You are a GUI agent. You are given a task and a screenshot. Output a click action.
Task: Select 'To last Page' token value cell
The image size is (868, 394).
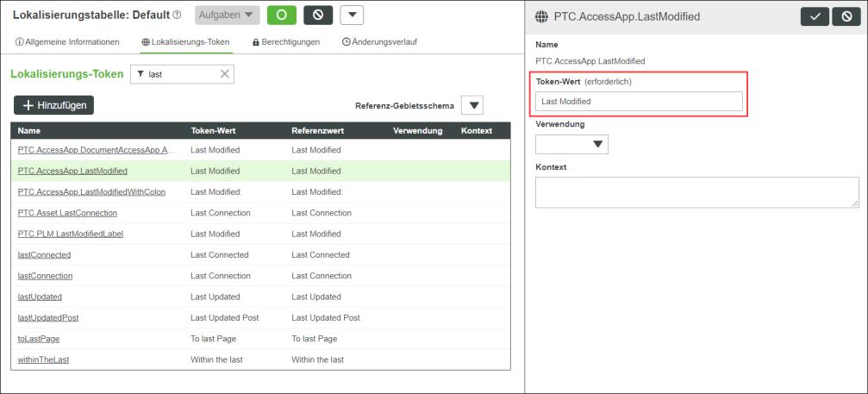click(x=213, y=339)
